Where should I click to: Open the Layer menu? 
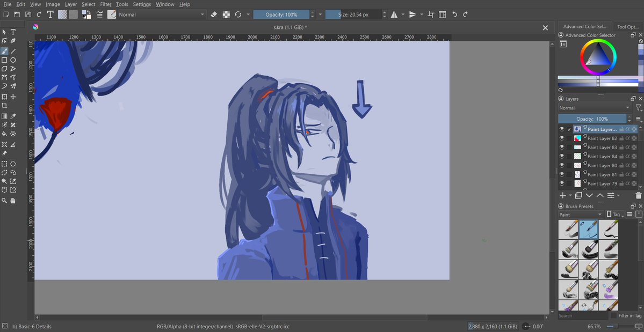(71, 4)
